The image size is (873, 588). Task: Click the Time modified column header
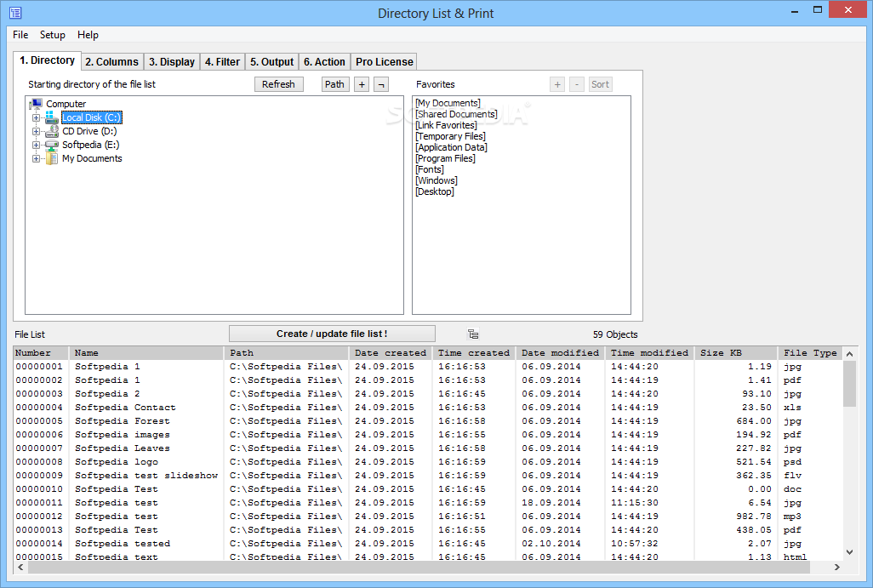point(650,353)
